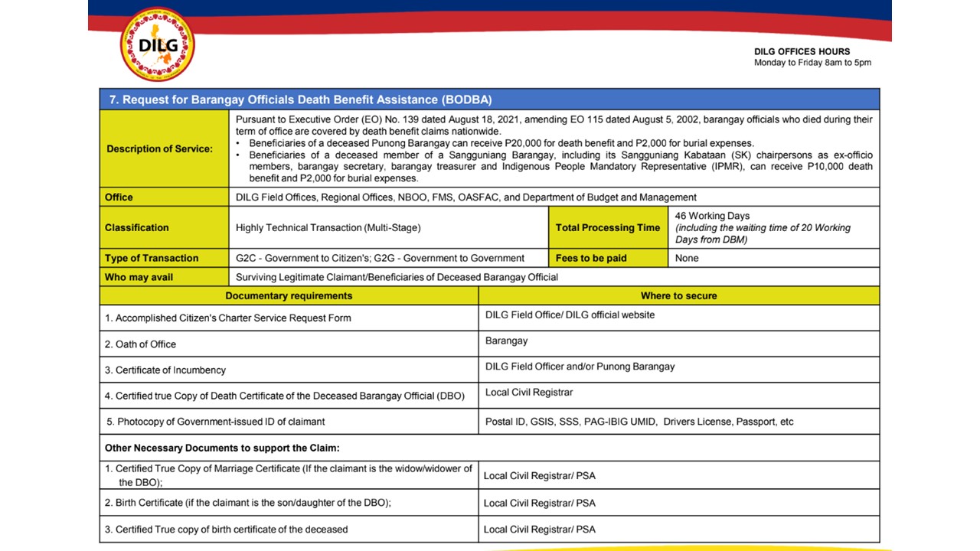This screenshot has height=551, width=980.
Task: Click the Other Necessary Documents heading
Action: (222, 448)
